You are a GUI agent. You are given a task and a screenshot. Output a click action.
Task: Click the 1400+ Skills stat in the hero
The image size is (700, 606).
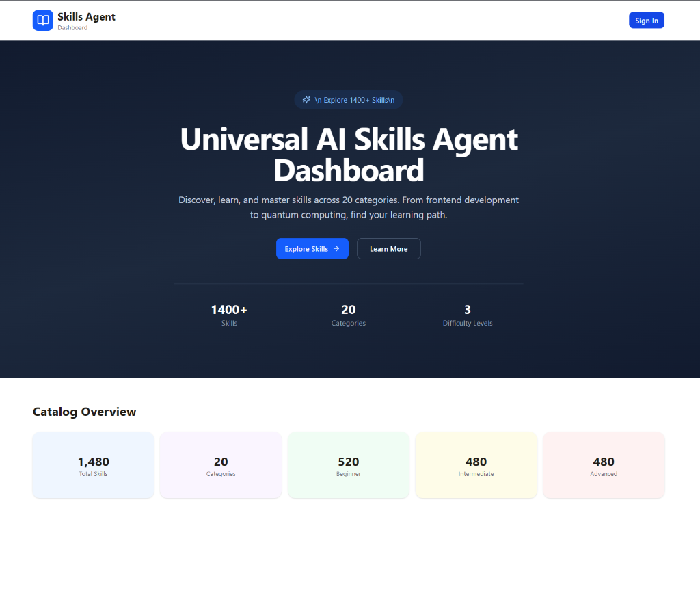tap(229, 314)
